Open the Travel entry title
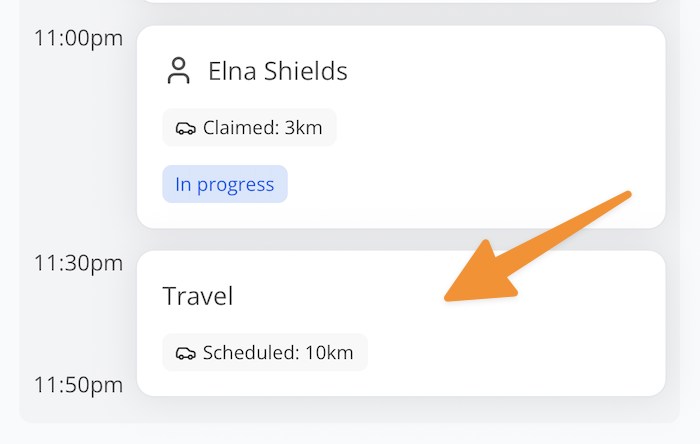Screen dimensions: 700x444 click(x=197, y=296)
